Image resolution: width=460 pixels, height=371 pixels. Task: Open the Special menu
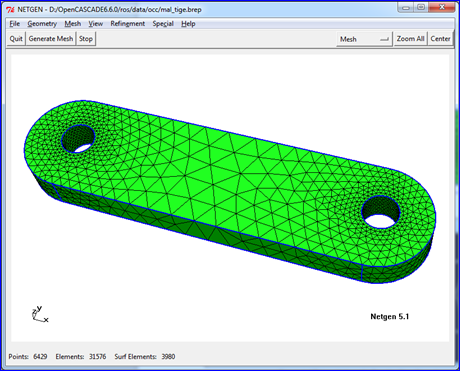163,24
